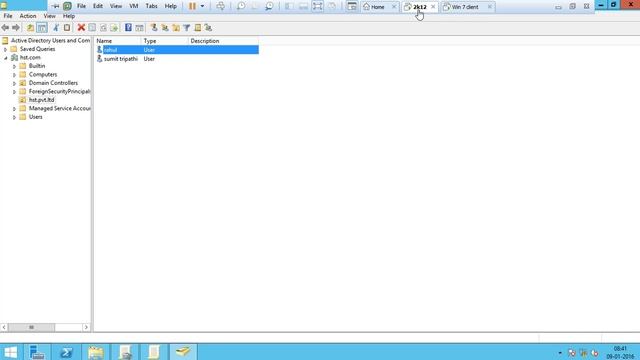Open the ADUC Action menu
This screenshot has width=640, height=360.
click(28, 16)
